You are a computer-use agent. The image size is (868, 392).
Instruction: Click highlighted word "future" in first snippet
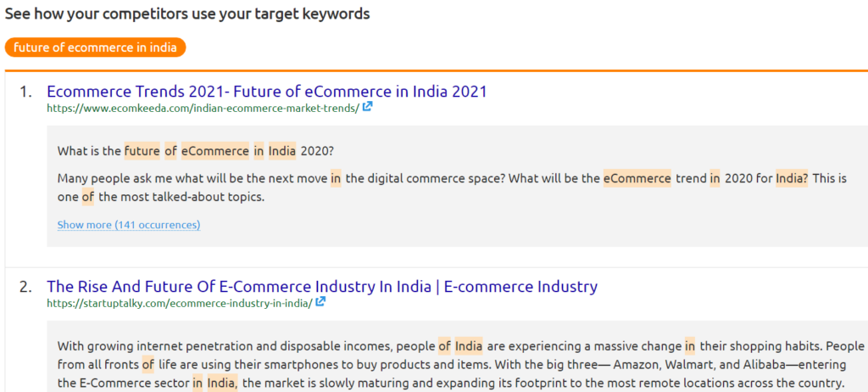[142, 151]
